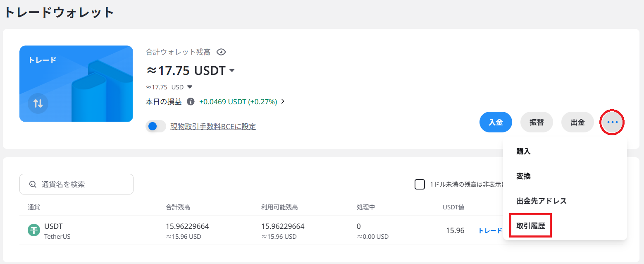This screenshot has width=644, height=264.
Task: Click the transfer arrows icon on the trade card
Action: click(x=38, y=104)
